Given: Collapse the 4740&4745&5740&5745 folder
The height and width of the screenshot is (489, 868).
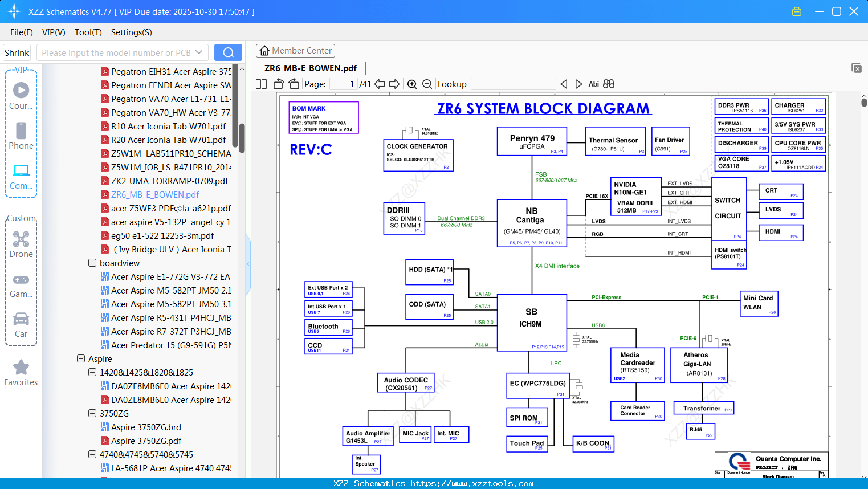Looking at the screenshot, I should [92, 454].
